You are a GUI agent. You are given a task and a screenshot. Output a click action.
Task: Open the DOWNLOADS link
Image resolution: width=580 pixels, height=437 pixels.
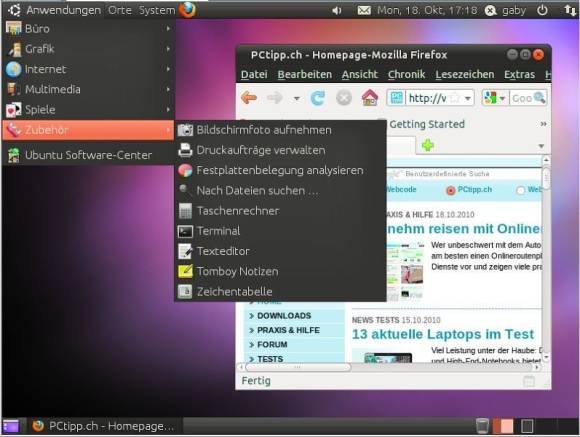(284, 316)
